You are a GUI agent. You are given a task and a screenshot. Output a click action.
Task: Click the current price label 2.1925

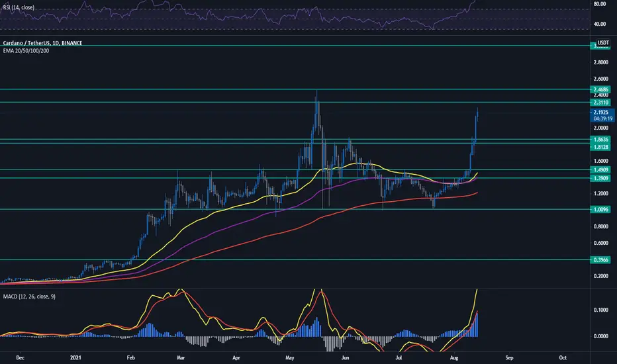pyautogui.click(x=601, y=112)
